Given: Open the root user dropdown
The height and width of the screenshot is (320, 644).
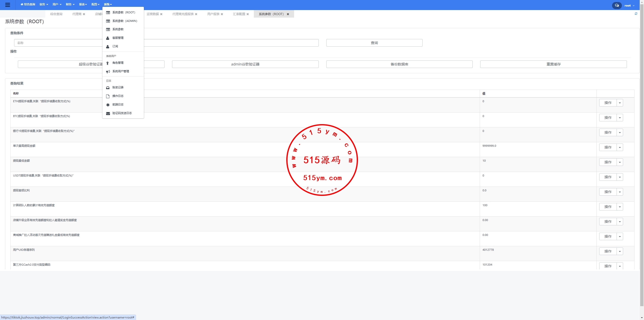Looking at the screenshot, I should point(629,6).
